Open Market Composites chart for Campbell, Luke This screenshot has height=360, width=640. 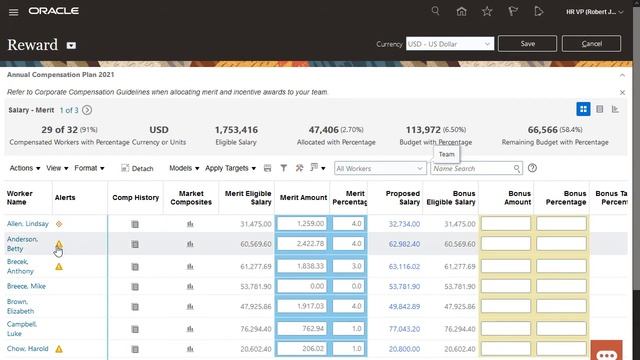[x=190, y=329]
